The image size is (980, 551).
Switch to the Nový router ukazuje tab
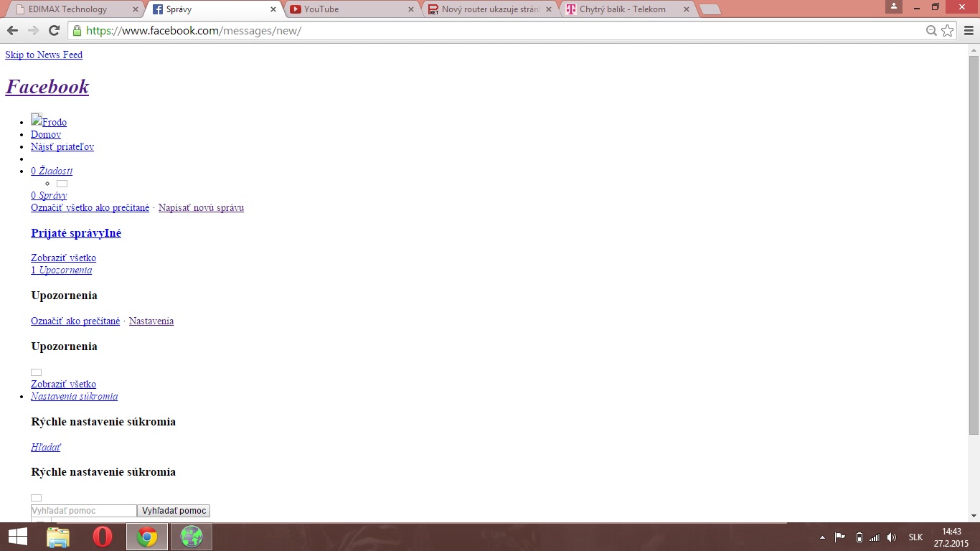pos(491,9)
